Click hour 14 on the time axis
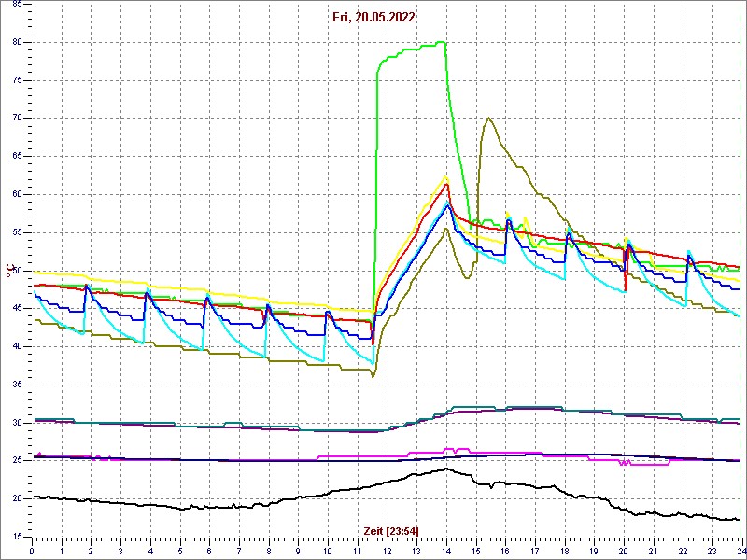747x560 pixels. [x=446, y=551]
